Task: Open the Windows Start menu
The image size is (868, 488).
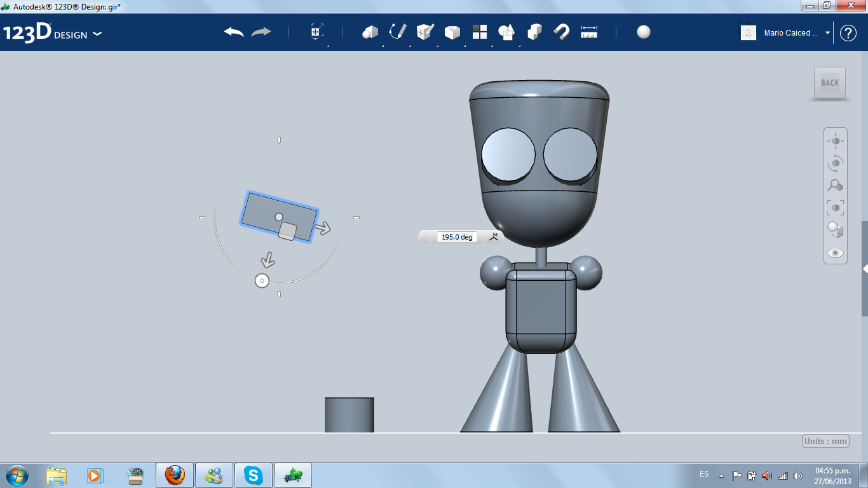Action: click(17, 475)
